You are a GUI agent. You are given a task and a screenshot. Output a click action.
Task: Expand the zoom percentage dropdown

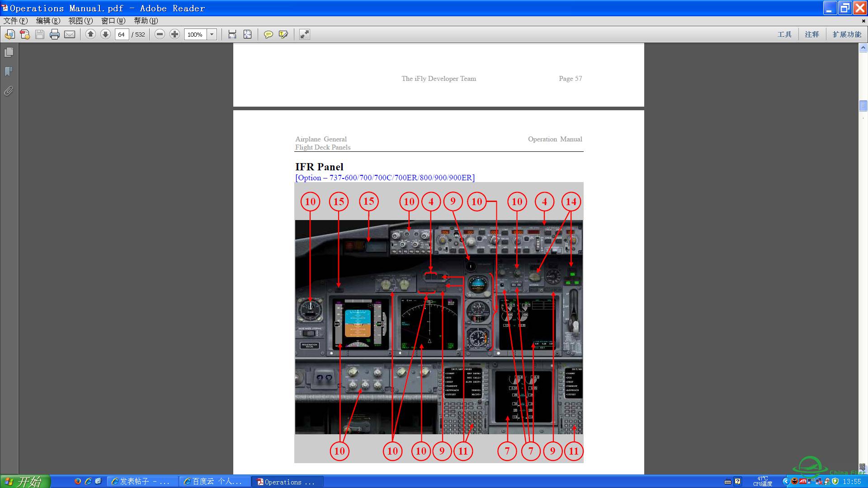pyautogui.click(x=212, y=34)
